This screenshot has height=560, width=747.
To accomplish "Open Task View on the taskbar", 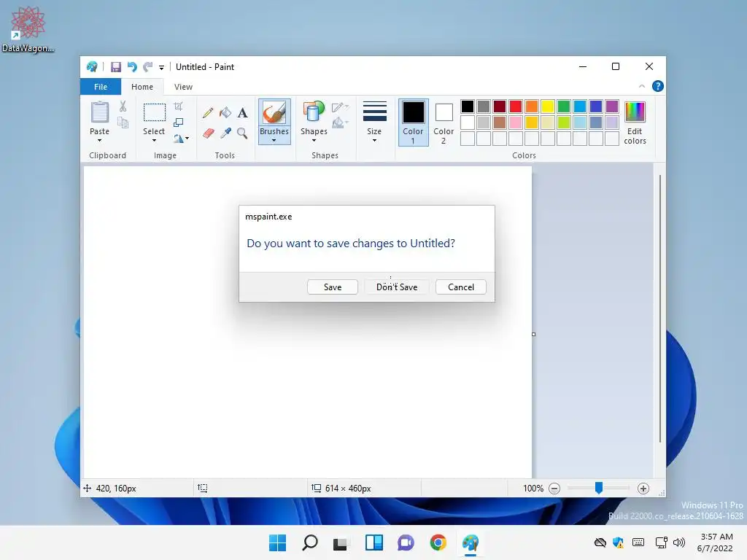I will [341, 542].
